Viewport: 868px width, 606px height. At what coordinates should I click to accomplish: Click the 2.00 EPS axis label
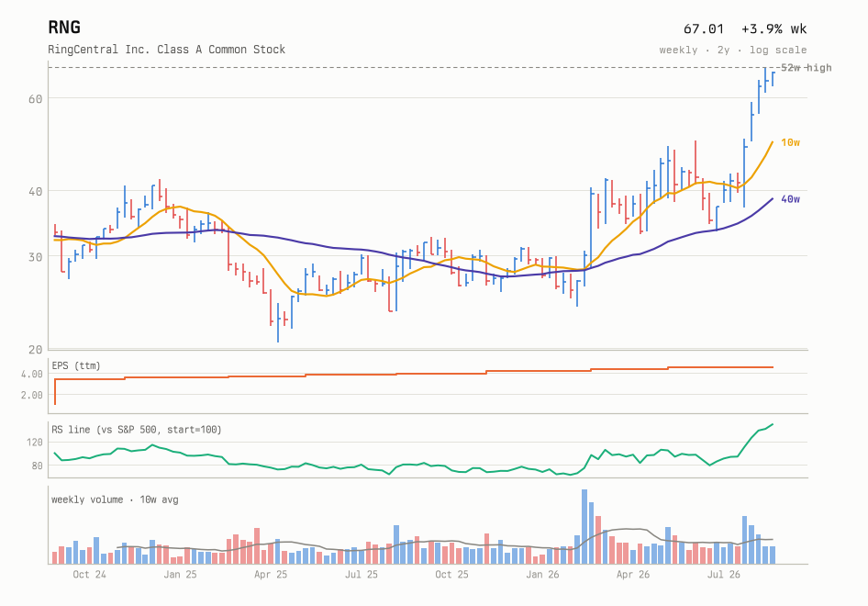[32, 395]
